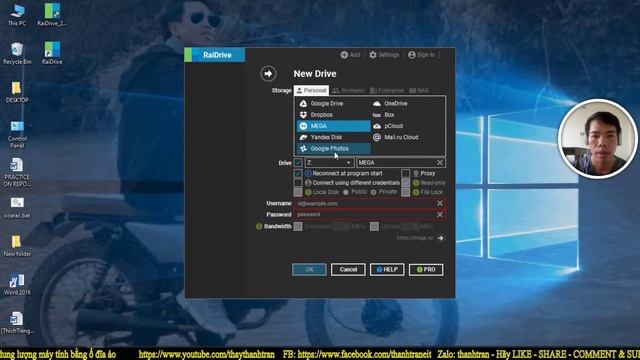The image size is (640, 360).
Task: Clear the Password field
Action: pos(440,214)
